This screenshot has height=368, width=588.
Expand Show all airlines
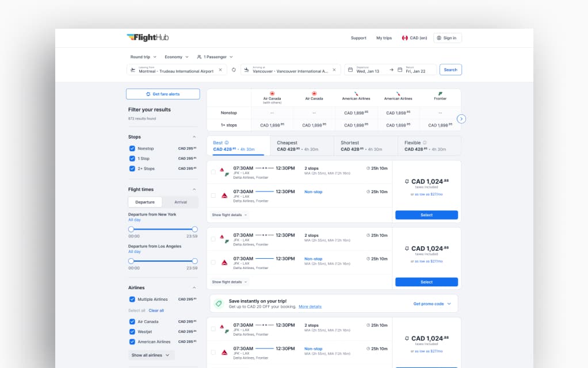pos(150,355)
